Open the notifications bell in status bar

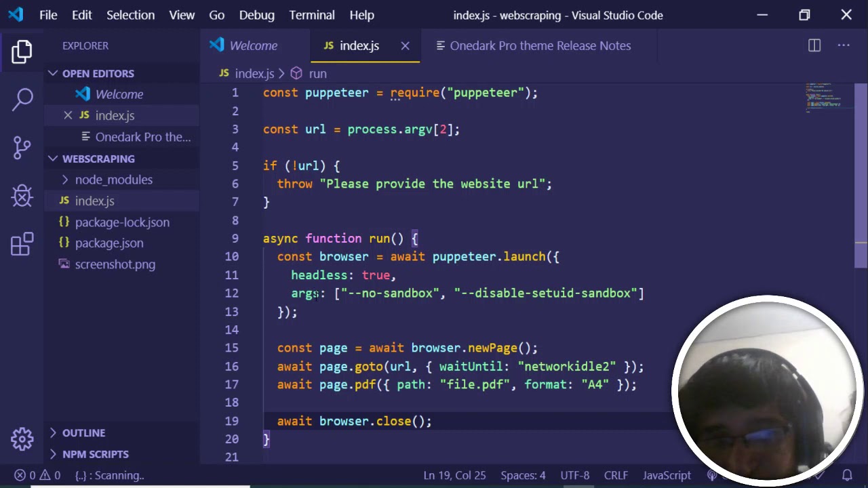[x=847, y=475]
